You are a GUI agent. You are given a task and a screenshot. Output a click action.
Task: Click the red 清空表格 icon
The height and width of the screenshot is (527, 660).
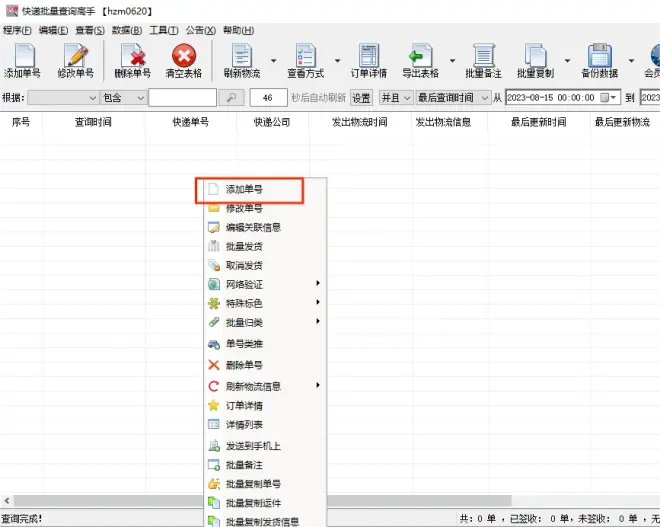(x=183, y=56)
